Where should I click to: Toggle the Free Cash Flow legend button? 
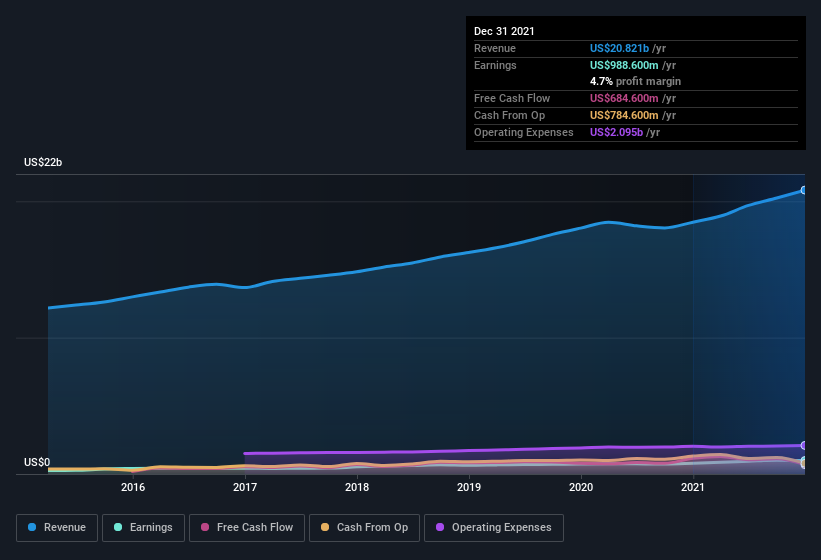(x=247, y=528)
